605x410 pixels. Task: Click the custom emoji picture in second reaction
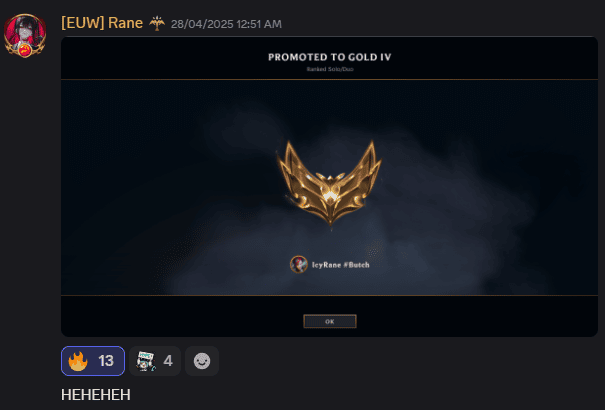pyautogui.click(x=146, y=361)
